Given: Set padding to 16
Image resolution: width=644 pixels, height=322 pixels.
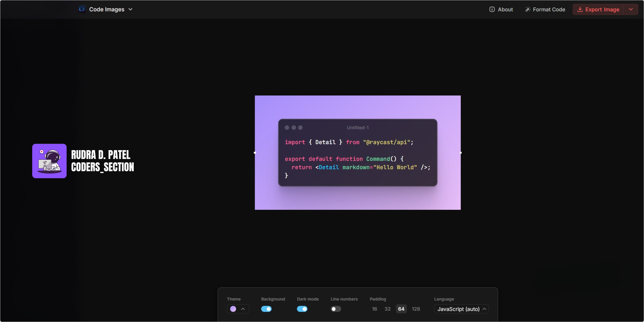Looking at the screenshot, I should click(x=374, y=309).
